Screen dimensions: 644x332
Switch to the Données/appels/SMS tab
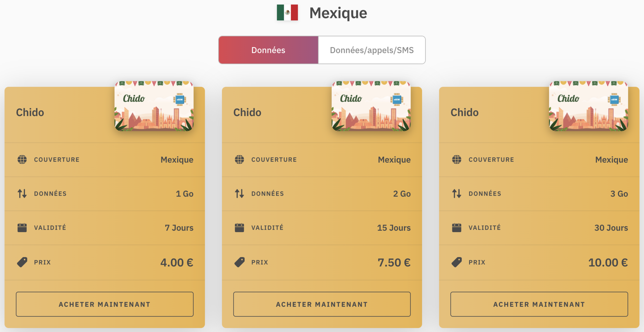[x=372, y=50]
